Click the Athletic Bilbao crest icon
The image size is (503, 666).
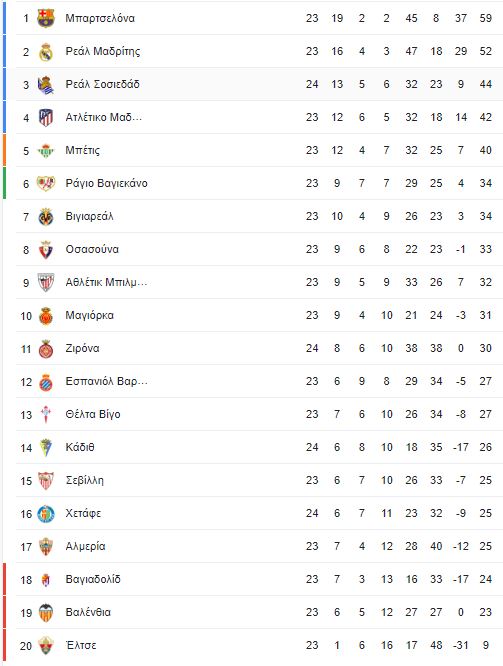click(46, 282)
